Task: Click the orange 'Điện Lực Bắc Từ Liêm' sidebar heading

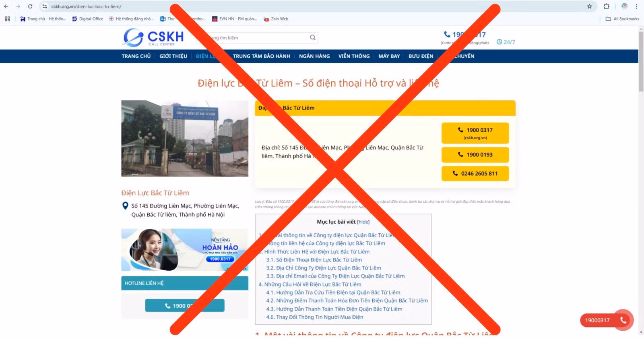Action: [x=155, y=193]
